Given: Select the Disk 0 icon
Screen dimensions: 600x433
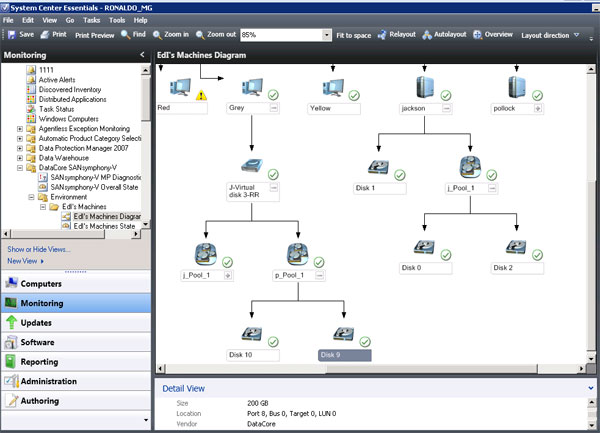Looking at the screenshot, I should 424,247.
